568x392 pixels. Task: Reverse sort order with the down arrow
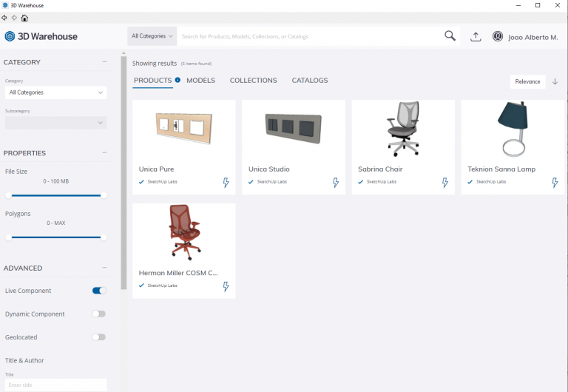coord(555,81)
